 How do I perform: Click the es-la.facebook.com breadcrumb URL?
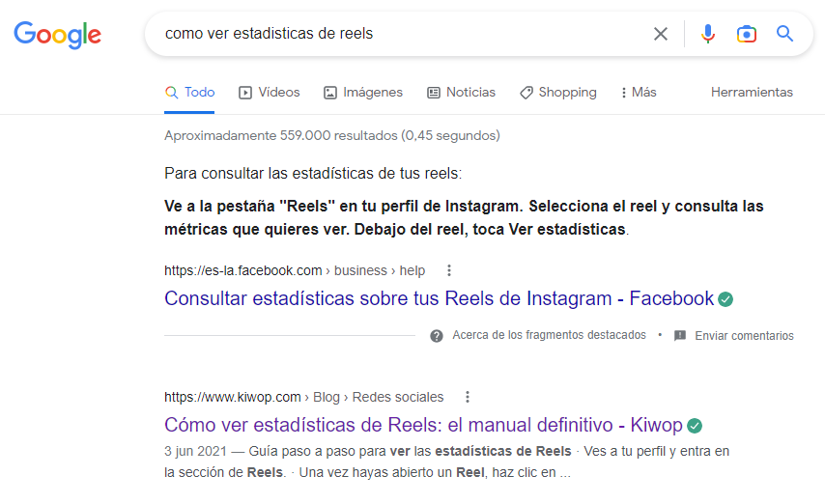tap(295, 270)
